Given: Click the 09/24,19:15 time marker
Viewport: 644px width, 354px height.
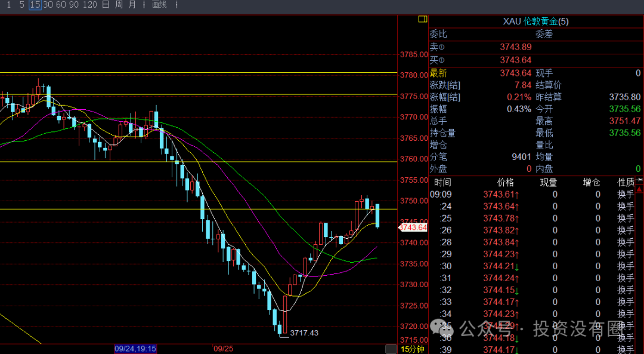Looking at the screenshot, I should [135, 349].
